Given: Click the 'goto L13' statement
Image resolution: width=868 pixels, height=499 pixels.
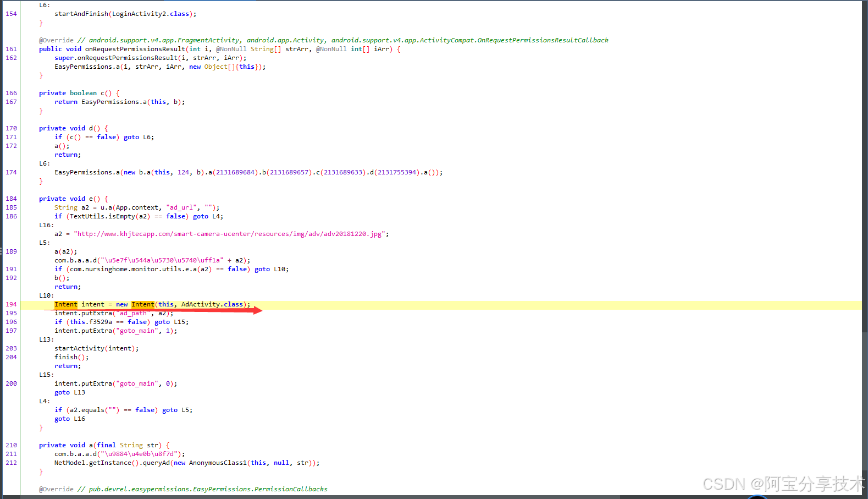Looking at the screenshot, I should (x=70, y=392).
